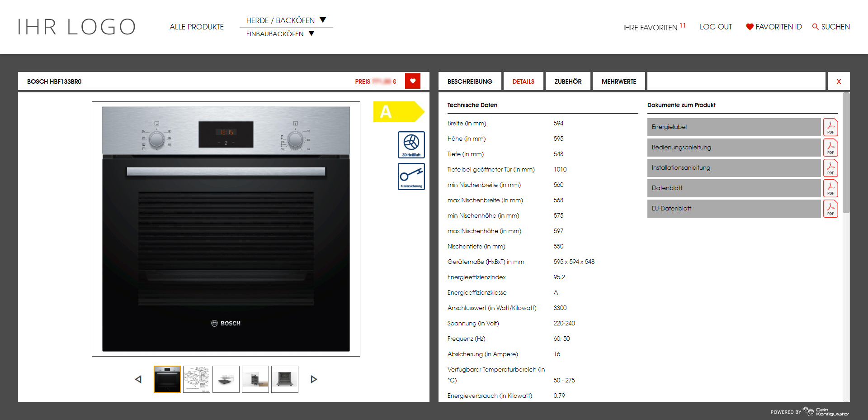Click the details panel vertical scrollbar
Image resolution: width=868 pixels, height=420 pixels.
pyautogui.click(x=846, y=154)
